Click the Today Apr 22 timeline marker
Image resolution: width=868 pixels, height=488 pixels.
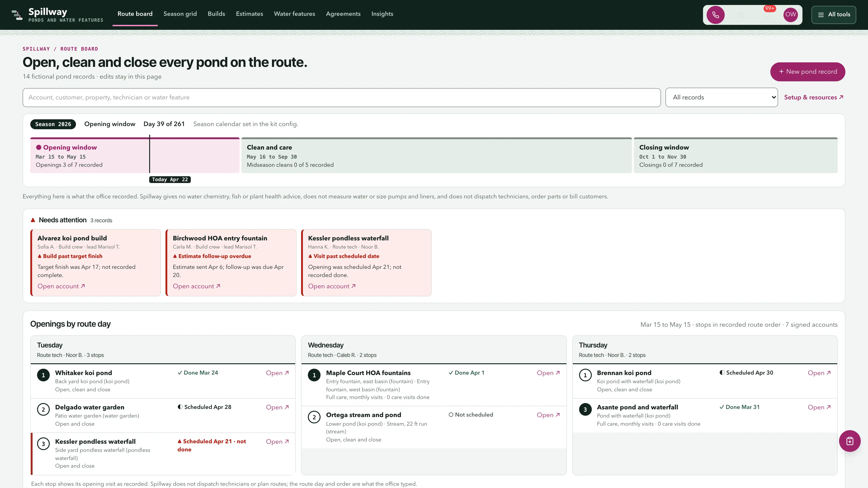(x=170, y=180)
